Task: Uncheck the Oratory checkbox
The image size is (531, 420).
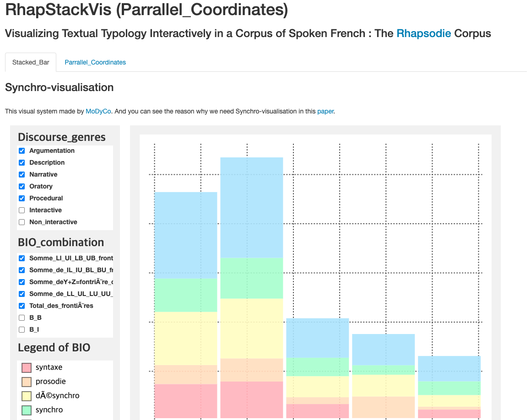Action: tap(22, 186)
